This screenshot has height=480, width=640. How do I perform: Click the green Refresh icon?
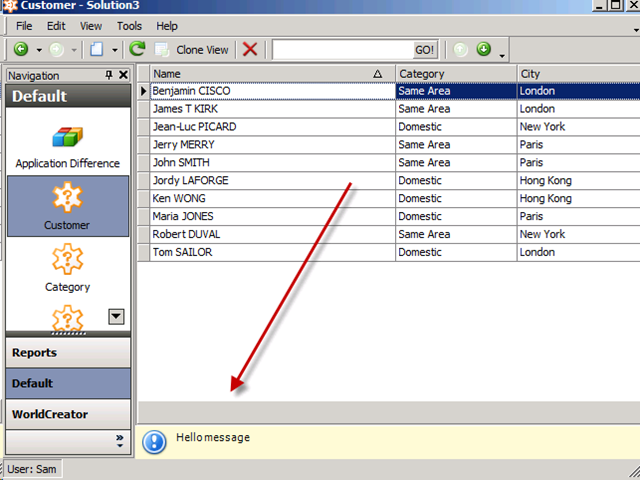pos(137,49)
